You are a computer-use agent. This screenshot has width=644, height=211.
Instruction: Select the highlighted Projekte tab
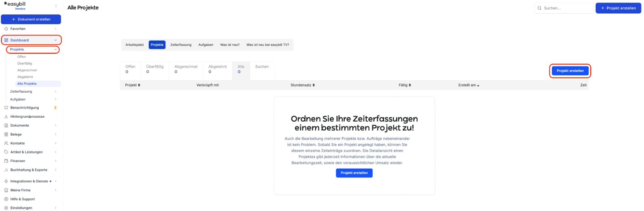tap(157, 45)
